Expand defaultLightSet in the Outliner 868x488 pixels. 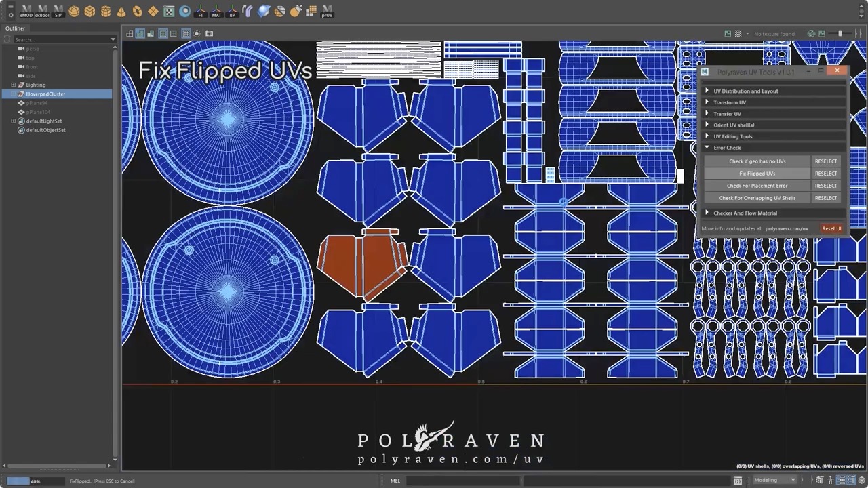pos(13,121)
